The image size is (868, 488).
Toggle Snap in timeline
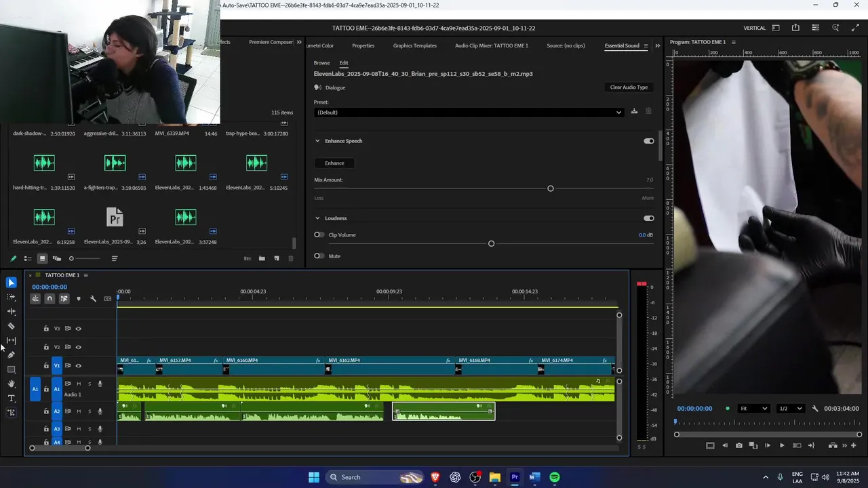(x=50, y=299)
